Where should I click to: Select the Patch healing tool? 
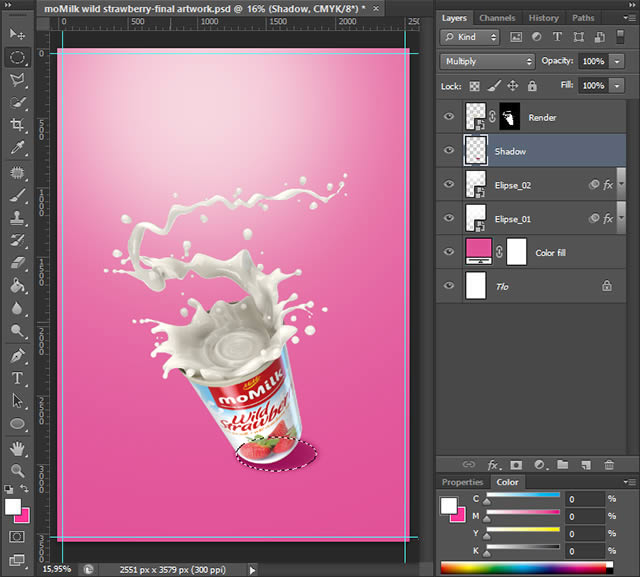coord(17,173)
